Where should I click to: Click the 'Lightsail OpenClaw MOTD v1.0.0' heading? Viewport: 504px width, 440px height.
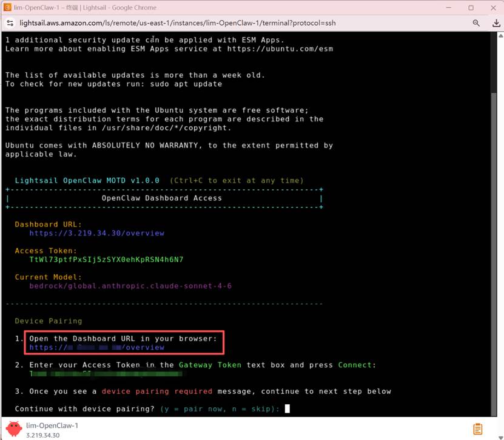click(87, 180)
